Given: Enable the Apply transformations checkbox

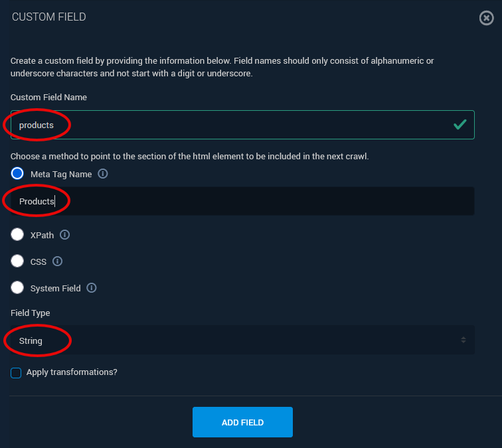Looking at the screenshot, I should 16,373.
